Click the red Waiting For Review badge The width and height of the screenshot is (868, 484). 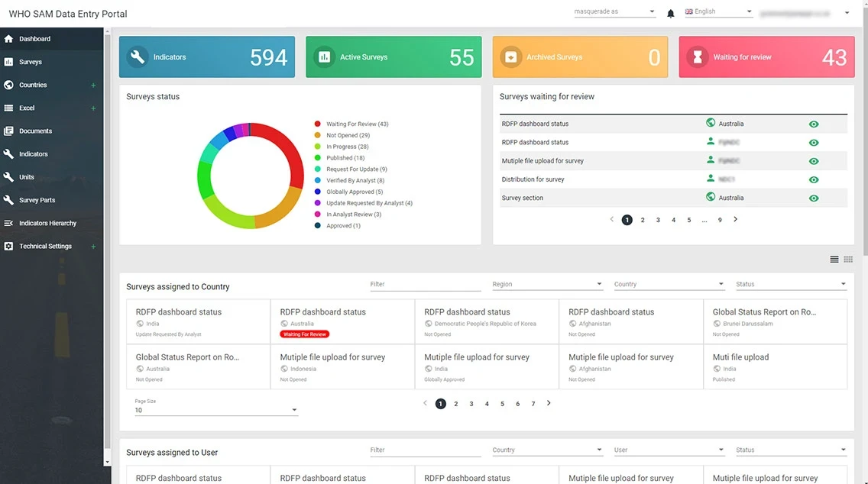pos(304,334)
